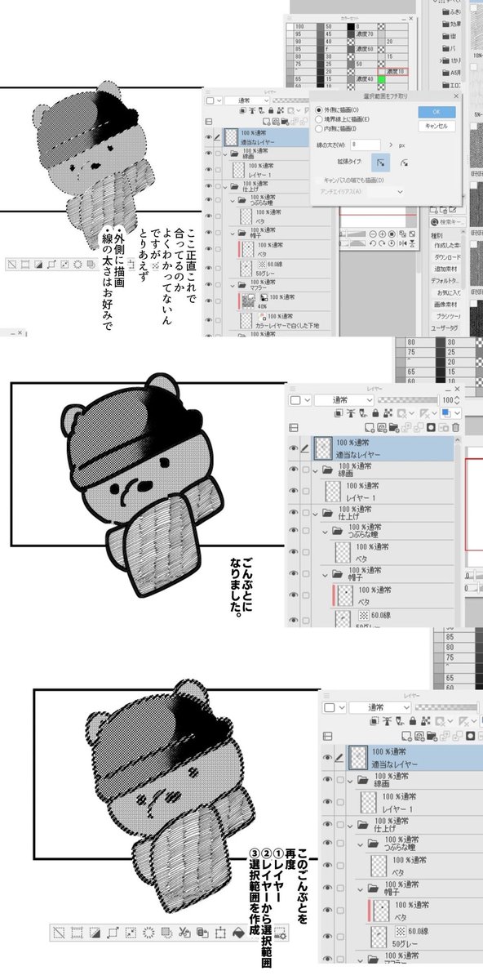Select the sharp-corner 拡張タイプ icon

[x=379, y=163]
